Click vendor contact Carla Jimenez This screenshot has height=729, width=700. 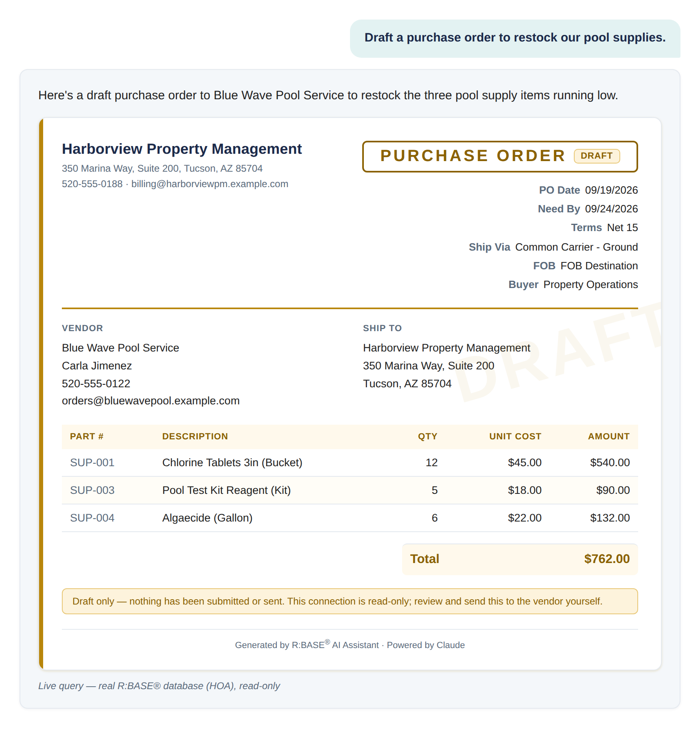(97, 366)
